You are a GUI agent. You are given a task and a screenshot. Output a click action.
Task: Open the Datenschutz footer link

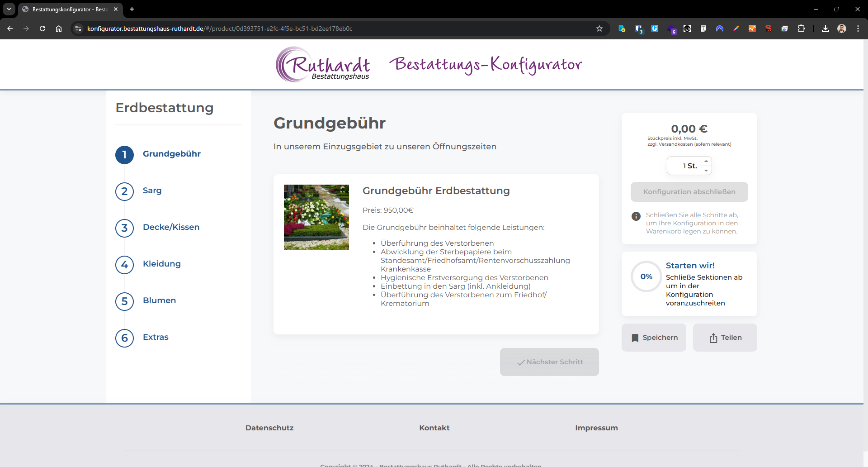pos(269,428)
